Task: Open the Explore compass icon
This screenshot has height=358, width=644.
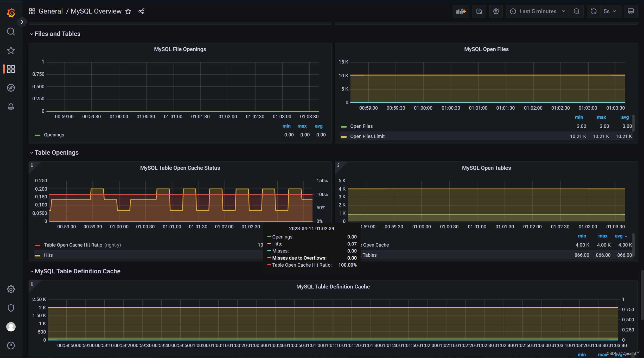Action: click(11, 88)
